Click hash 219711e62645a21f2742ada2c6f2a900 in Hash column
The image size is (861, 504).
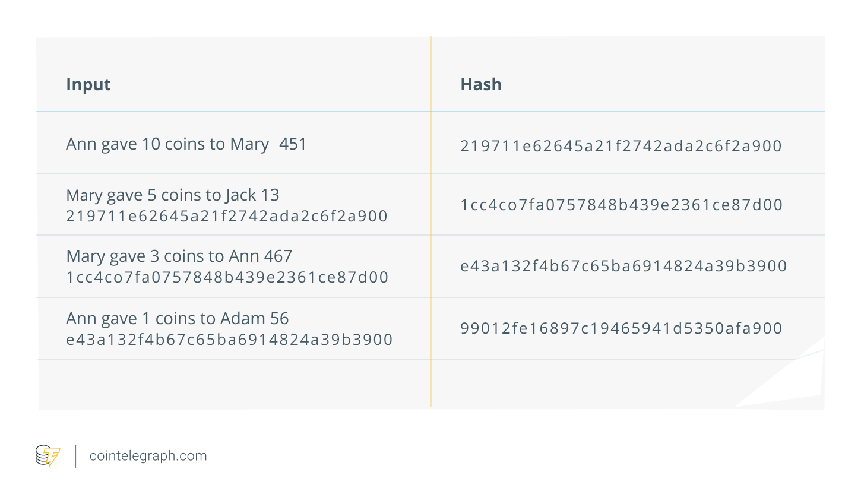[x=621, y=146]
